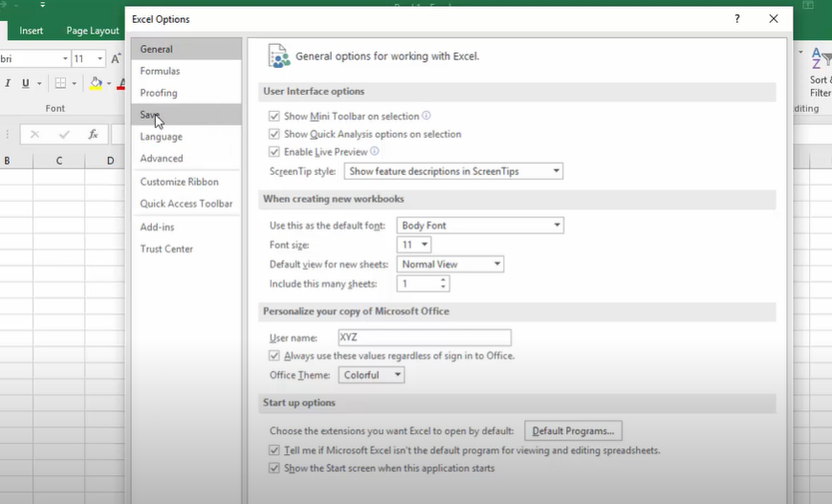832x504 pixels.
Task: Click the Fill Color paint bucket icon
Action: coord(96,83)
